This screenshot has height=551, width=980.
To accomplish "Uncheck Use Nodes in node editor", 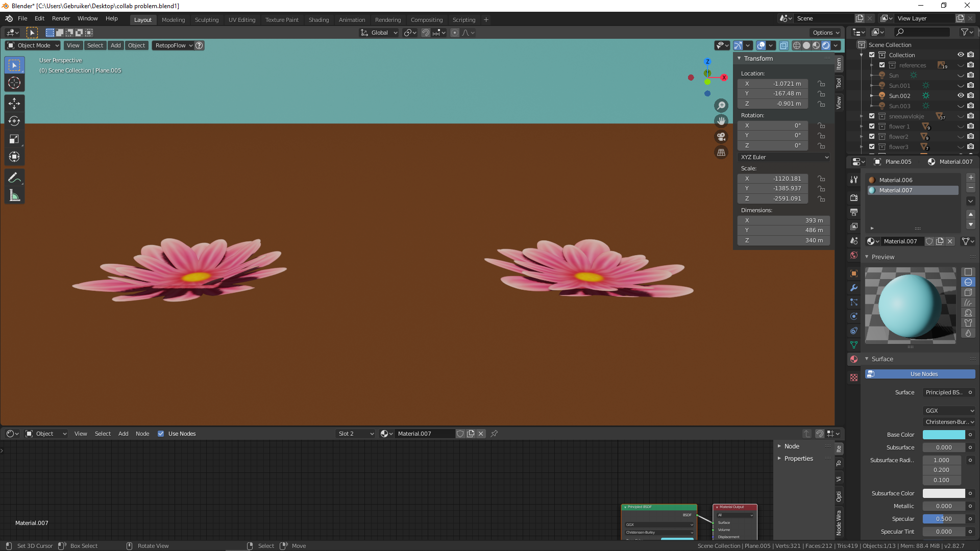I will tap(161, 434).
